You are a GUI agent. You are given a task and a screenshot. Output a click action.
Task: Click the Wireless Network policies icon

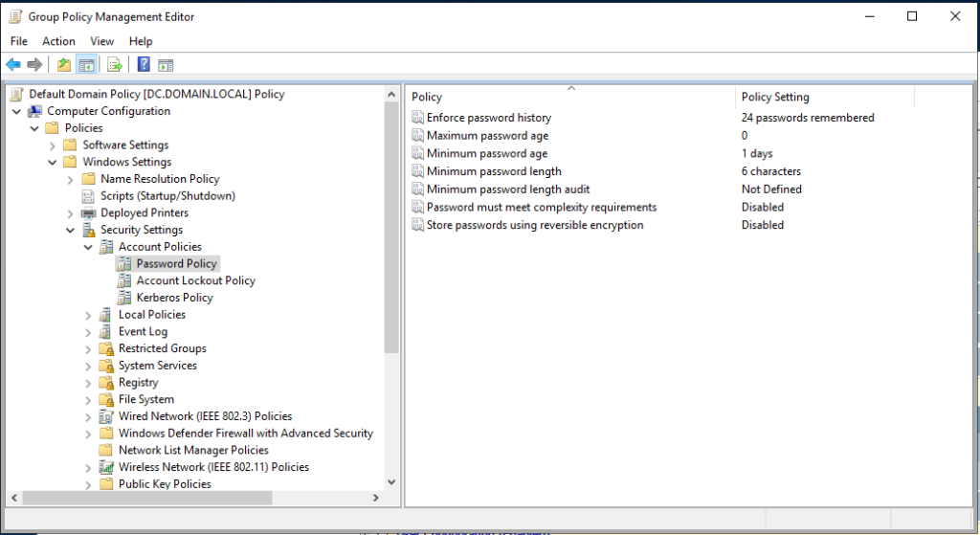point(107,467)
